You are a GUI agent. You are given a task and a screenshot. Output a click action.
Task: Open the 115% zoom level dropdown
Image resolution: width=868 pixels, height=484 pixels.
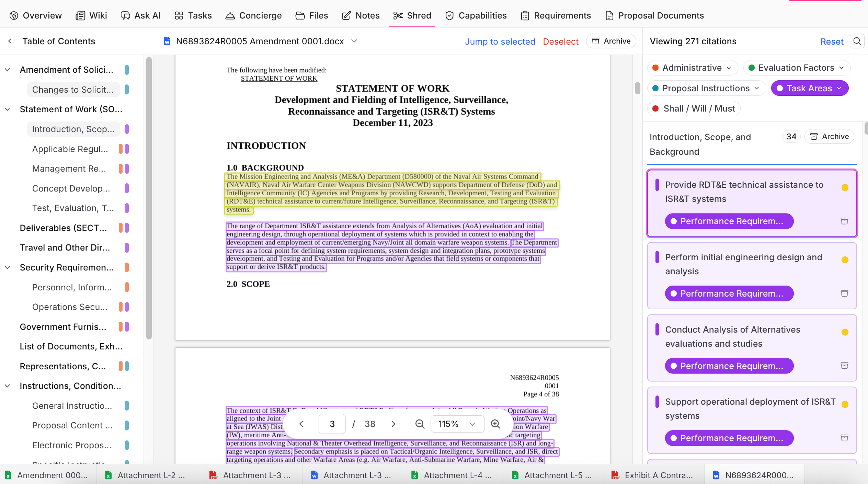click(457, 424)
